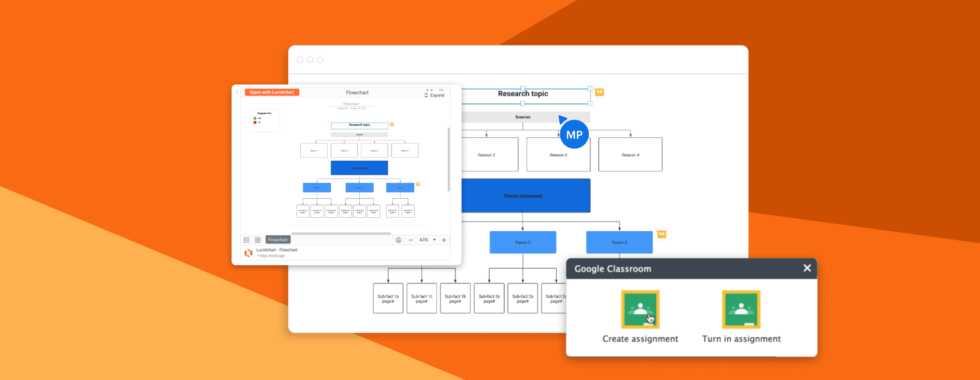980x380 pixels.
Task: Click comment icon beside preview Research topic
Action: pyautogui.click(x=392, y=124)
